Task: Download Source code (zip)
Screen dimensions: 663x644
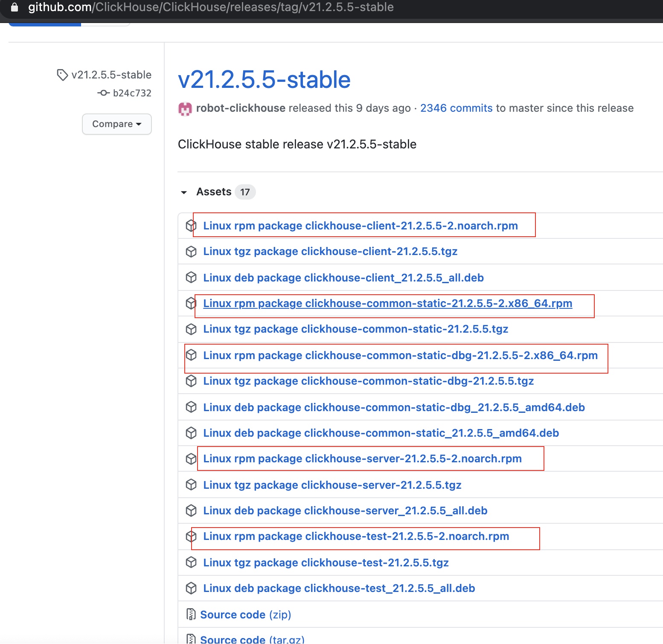Action: point(246,615)
